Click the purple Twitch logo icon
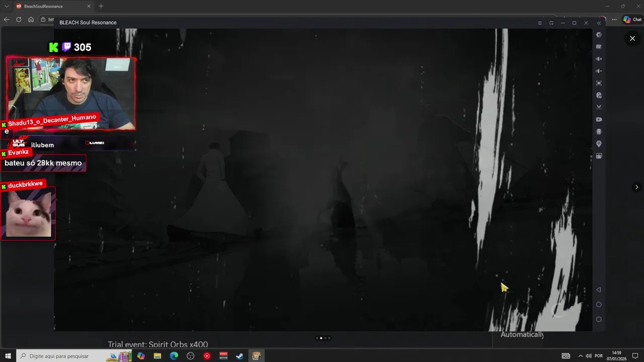Viewport: 644px width, 362px height. [x=66, y=47]
